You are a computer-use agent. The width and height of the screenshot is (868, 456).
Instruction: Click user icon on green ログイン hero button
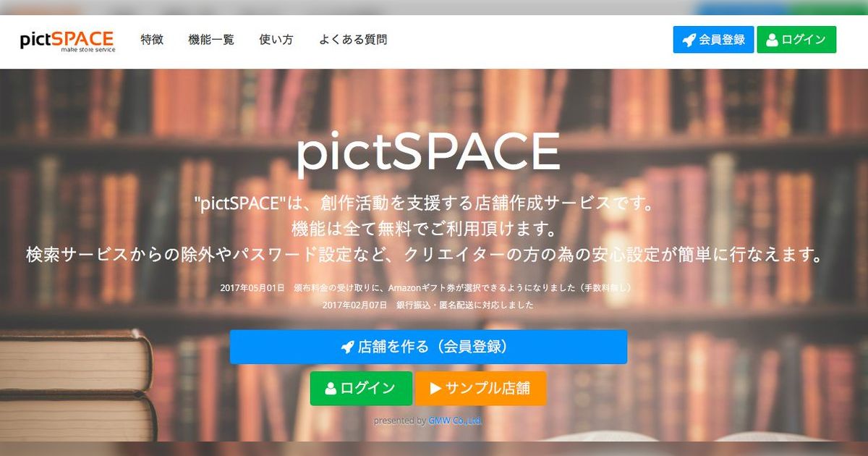tap(331, 389)
